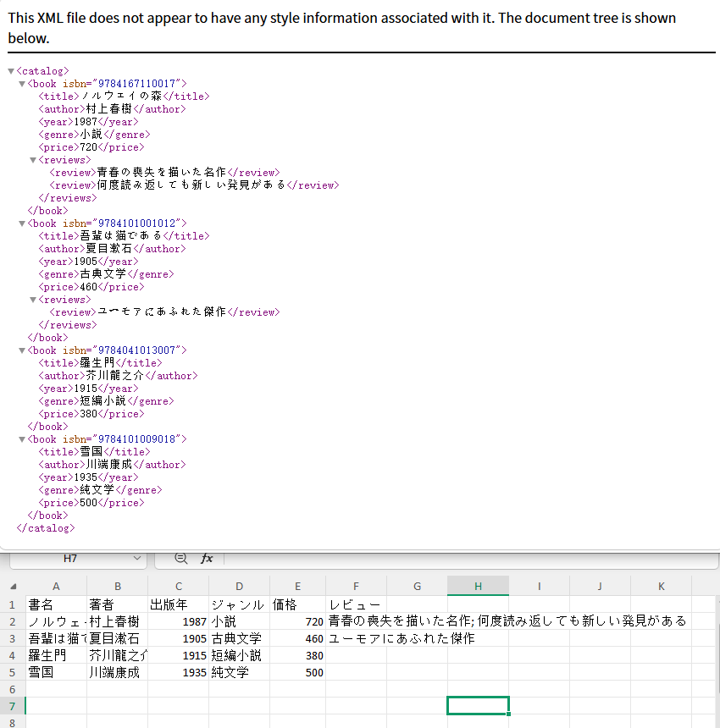Click cell B2 containing 村上春樹
720x728 pixels.
pyautogui.click(x=118, y=621)
